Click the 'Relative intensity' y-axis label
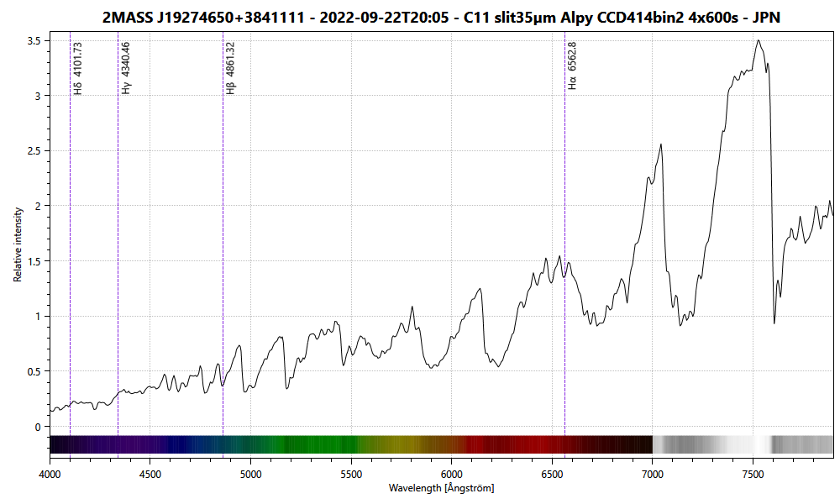Image resolution: width=840 pixels, height=504 pixels. click(x=17, y=244)
